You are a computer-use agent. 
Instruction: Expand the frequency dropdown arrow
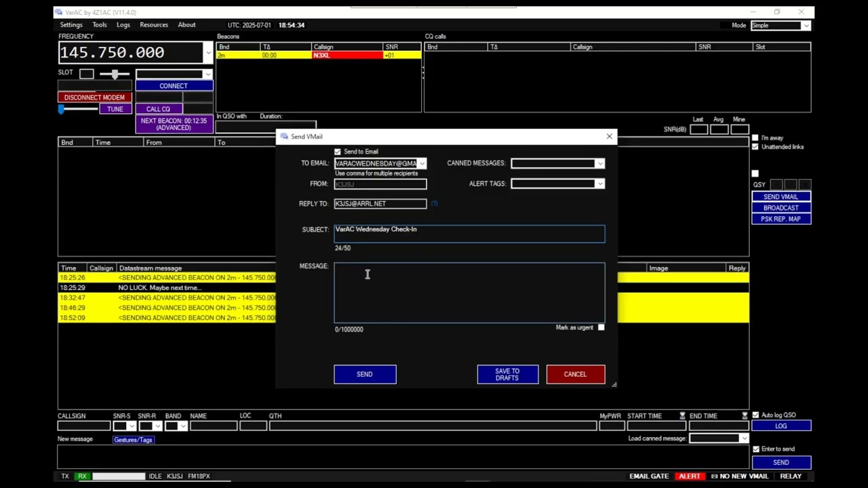pos(208,52)
